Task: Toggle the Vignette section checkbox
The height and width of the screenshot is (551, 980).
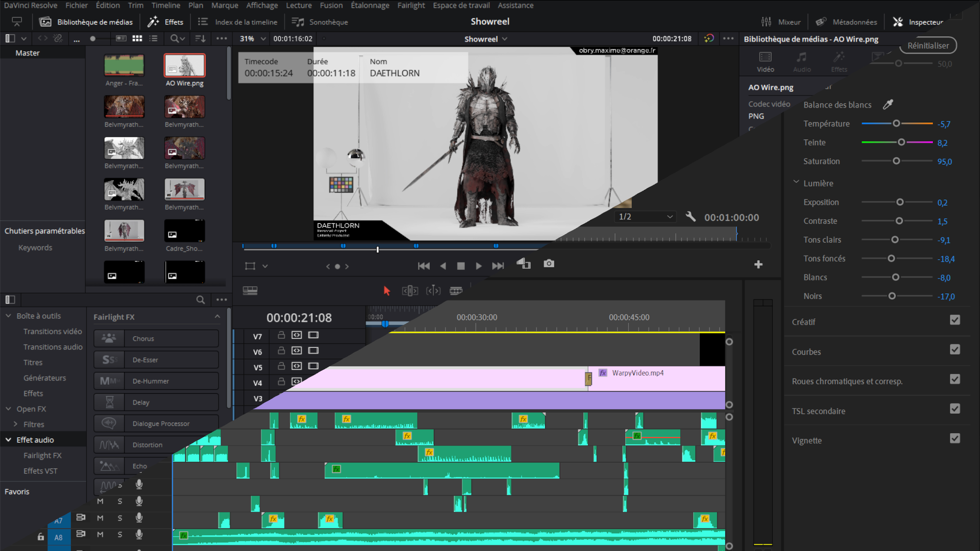Action: coord(955,438)
